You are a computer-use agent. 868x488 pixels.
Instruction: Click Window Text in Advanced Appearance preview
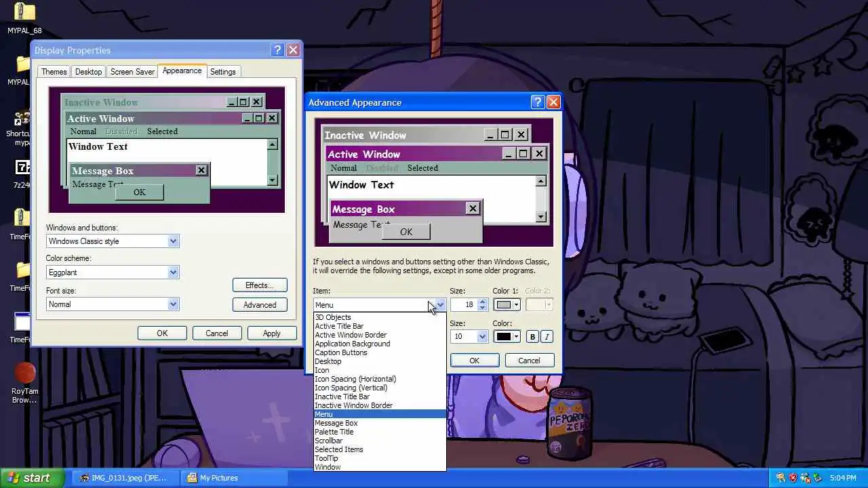[361, 184]
